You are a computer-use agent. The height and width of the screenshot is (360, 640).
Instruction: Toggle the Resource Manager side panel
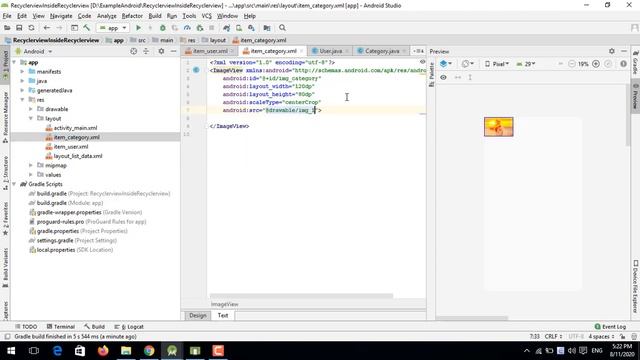point(5,118)
